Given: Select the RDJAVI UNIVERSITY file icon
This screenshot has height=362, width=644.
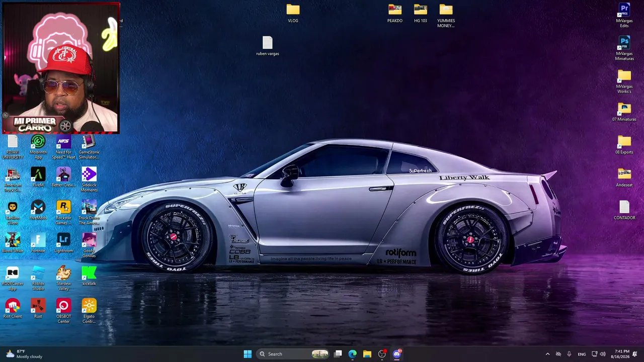Looking at the screenshot, I should coord(13,147).
